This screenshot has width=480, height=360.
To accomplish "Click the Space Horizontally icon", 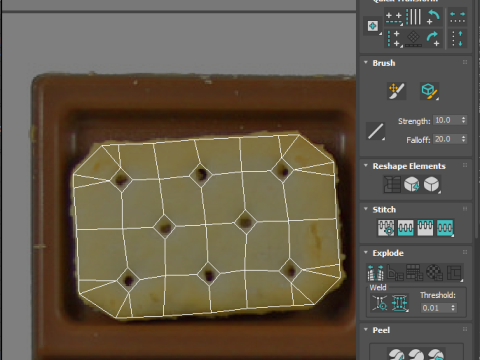I will (457, 17).
